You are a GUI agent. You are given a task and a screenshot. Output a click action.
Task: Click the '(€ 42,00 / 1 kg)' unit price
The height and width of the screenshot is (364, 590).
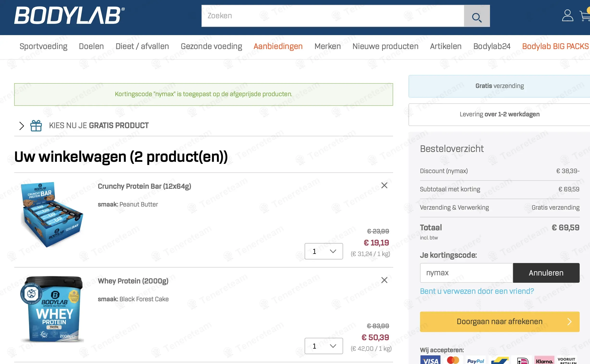[371, 349]
